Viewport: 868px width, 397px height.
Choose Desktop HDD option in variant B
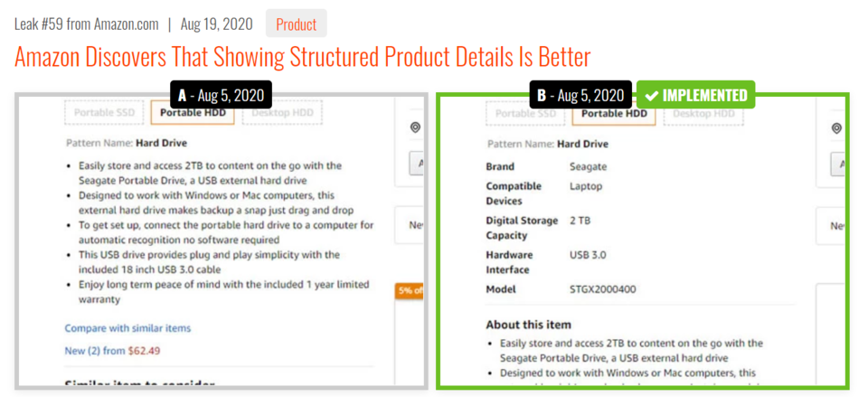point(703,113)
